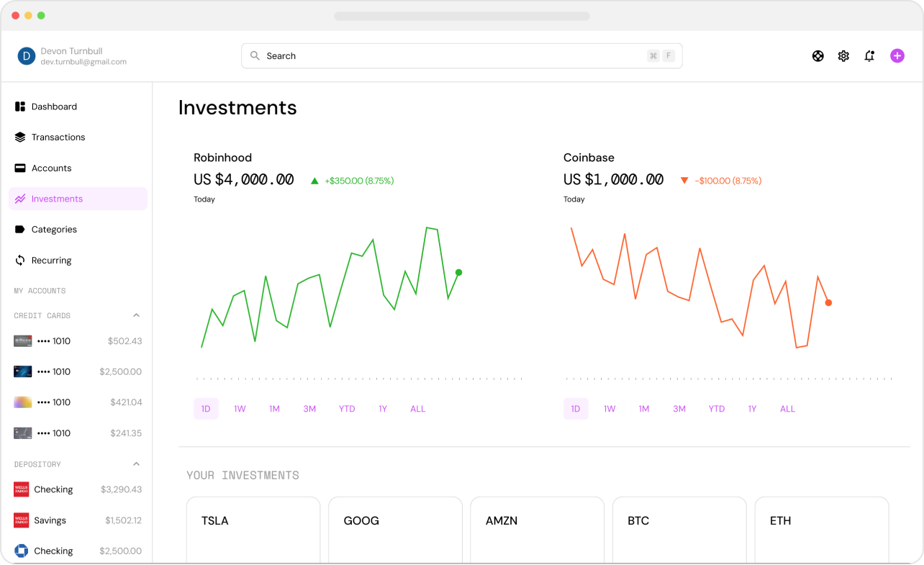The image size is (924, 565).
Task: Open the help lifebuoy icon
Action: (x=818, y=56)
